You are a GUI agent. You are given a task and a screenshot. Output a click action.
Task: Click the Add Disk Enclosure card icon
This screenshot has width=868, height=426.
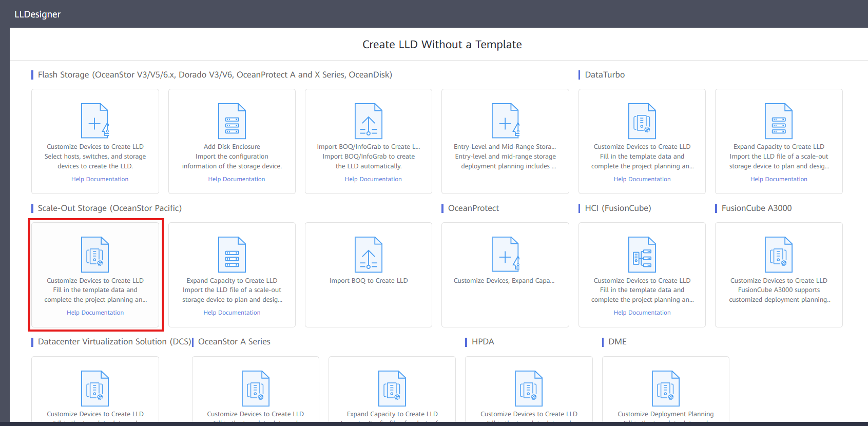point(232,121)
